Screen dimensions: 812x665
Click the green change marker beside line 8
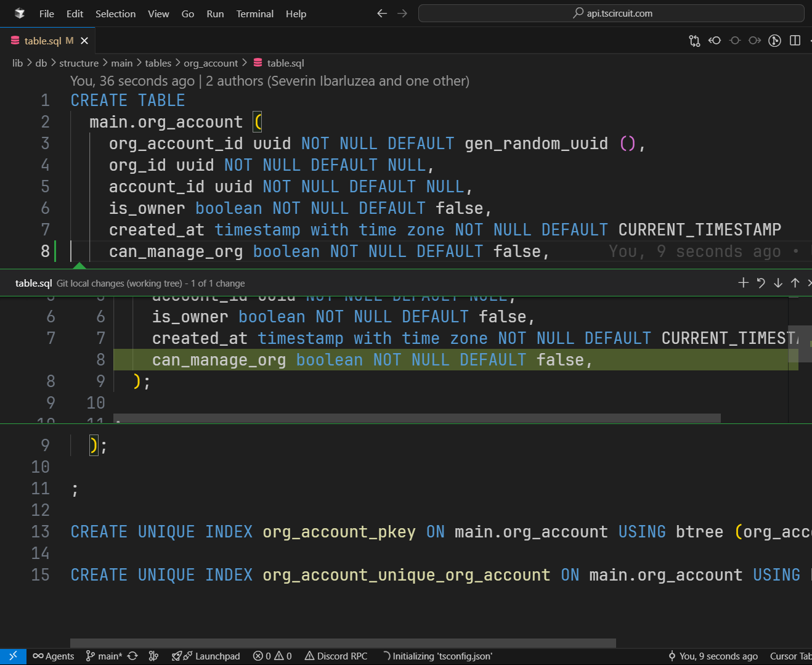[55, 251]
